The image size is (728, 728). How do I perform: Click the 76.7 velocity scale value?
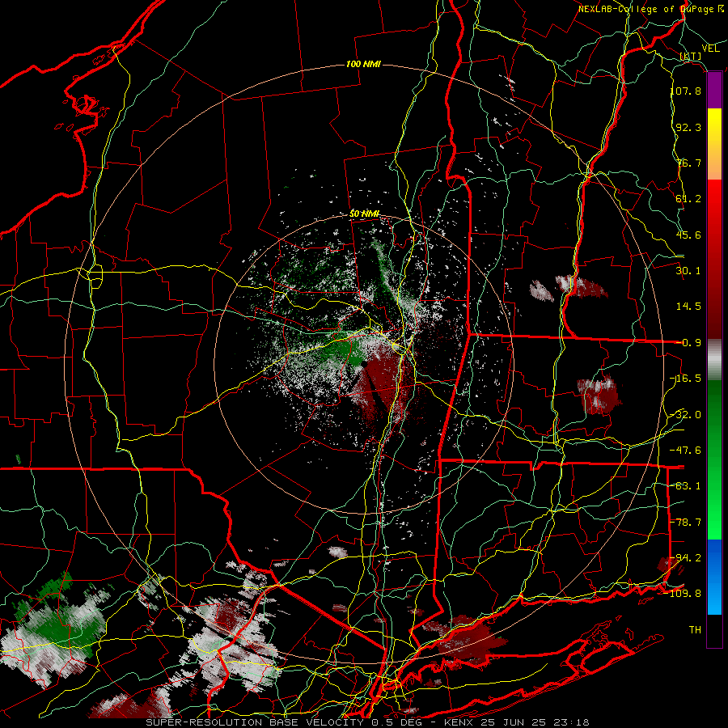688,163
